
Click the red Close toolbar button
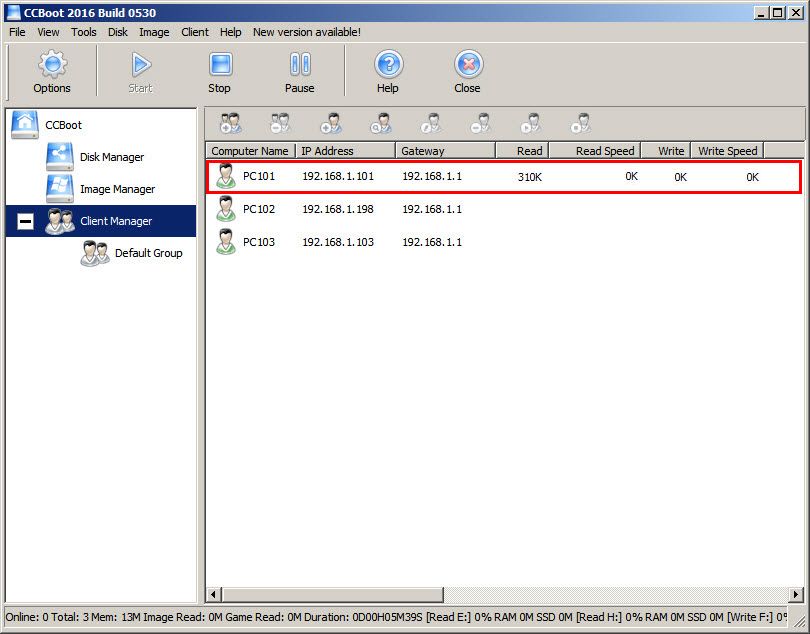pos(468,71)
